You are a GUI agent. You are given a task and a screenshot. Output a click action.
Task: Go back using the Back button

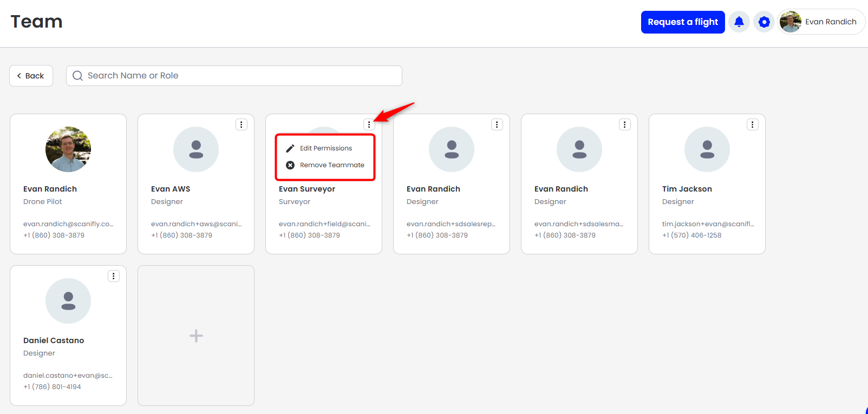point(31,76)
